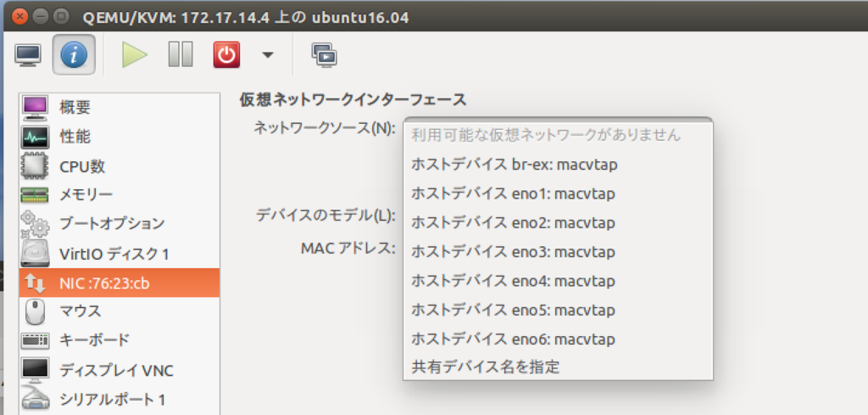Select the VirtIO ディスク 1 drive icon
Image resolution: width=868 pixels, height=415 pixels.
[36, 253]
